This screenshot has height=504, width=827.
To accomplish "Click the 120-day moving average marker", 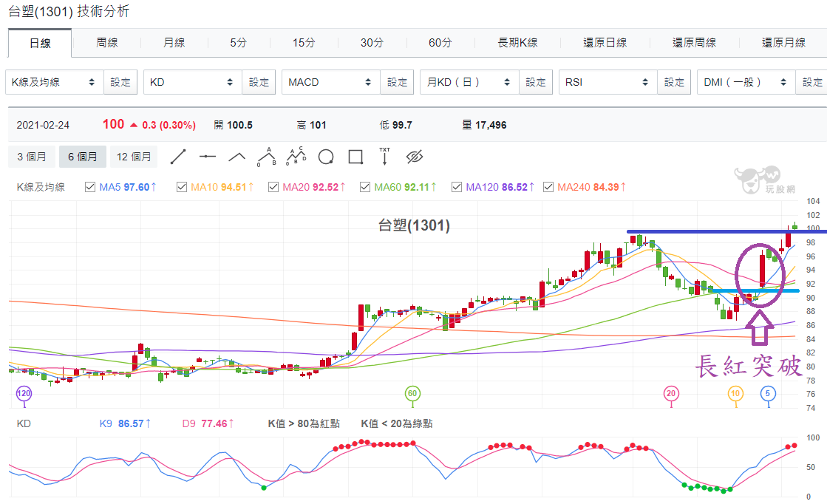I will [24, 393].
